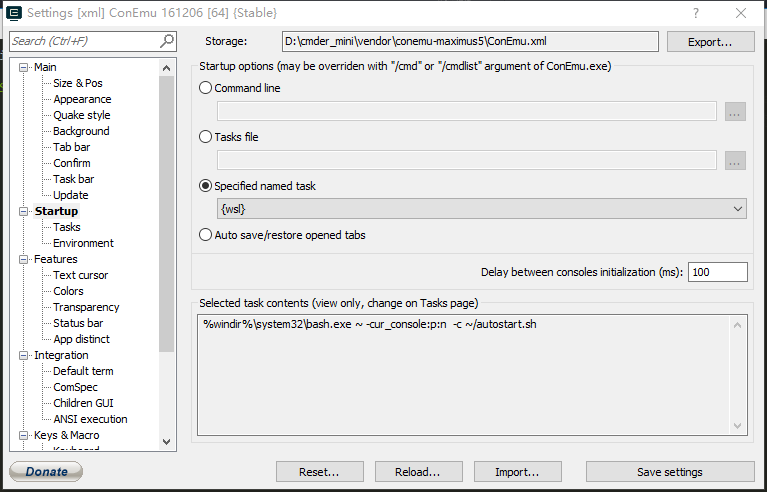Click the Tasks file path field
Viewport: 767px width, 492px height.
[x=467, y=160]
